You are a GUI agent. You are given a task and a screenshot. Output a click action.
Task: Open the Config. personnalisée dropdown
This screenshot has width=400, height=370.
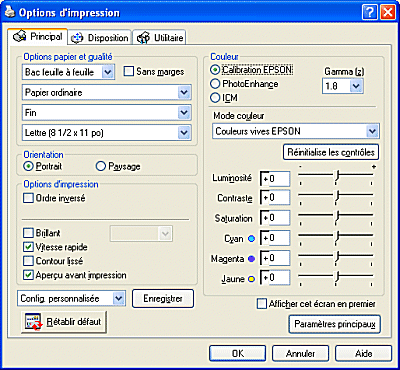tap(72, 299)
